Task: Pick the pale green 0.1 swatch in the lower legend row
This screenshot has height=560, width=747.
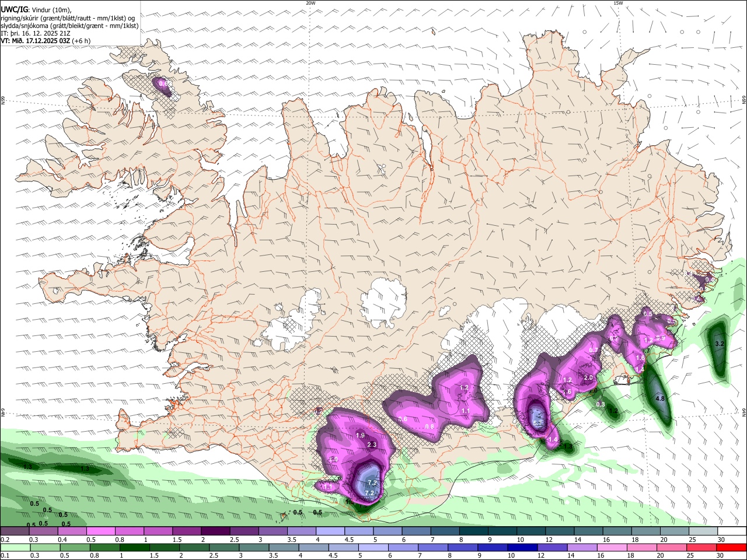Action: click(x=15, y=547)
